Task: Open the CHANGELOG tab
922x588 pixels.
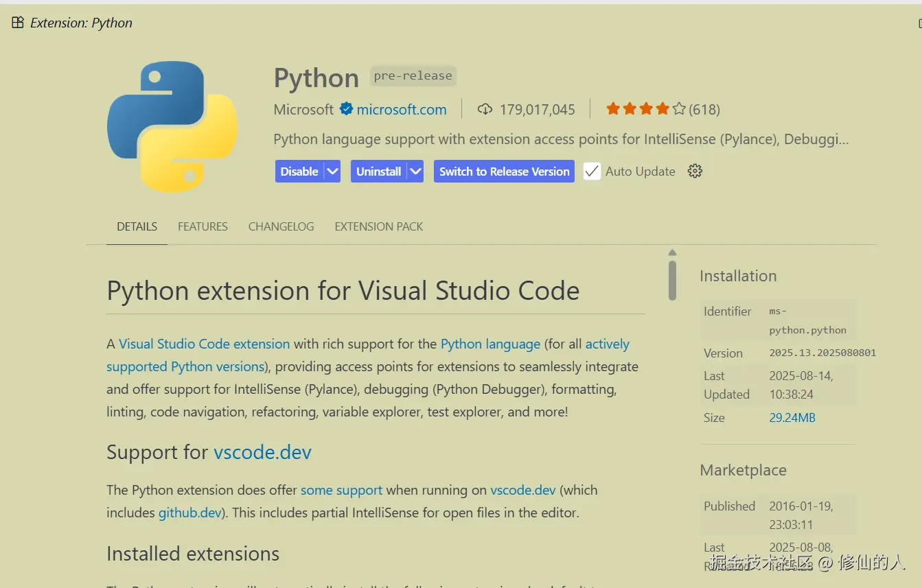Action: (281, 226)
